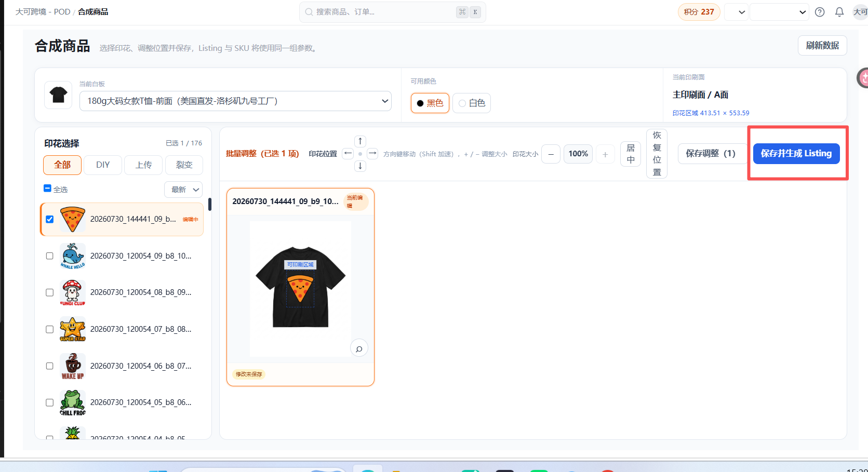Click row name 20260730_120054_07_b8_08...
Image resolution: width=868 pixels, height=472 pixels.
click(141, 329)
